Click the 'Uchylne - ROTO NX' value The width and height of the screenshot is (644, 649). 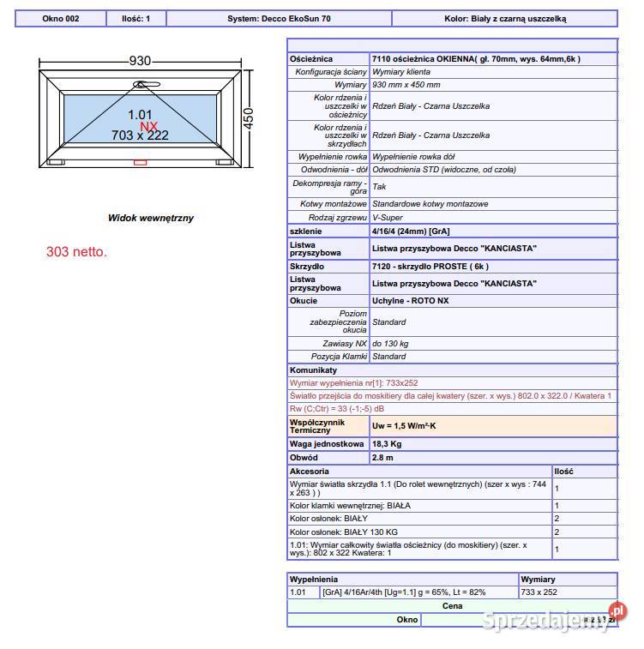410,301
